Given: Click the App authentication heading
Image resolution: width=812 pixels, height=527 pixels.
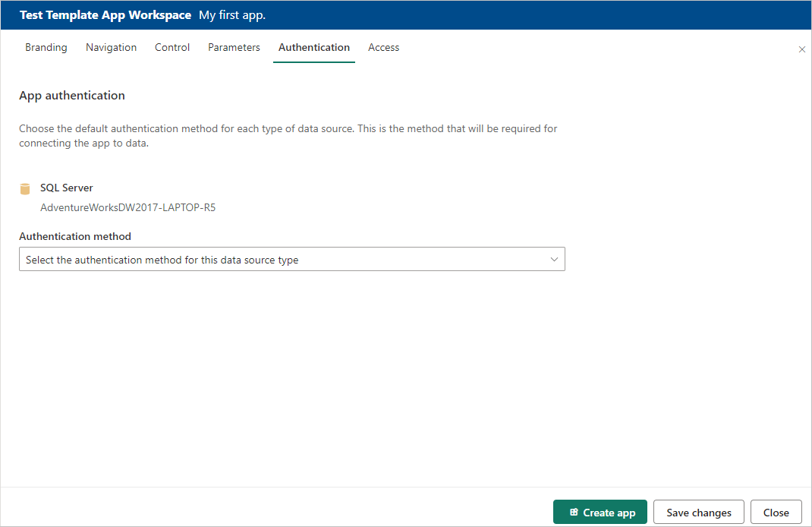Looking at the screenshot, I should click(72, 96).
